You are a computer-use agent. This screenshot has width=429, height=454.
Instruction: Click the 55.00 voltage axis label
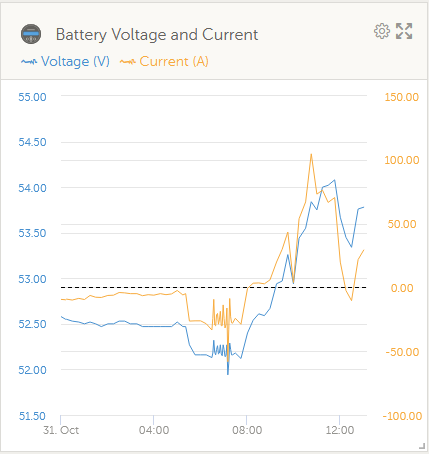tap(32, 97)
